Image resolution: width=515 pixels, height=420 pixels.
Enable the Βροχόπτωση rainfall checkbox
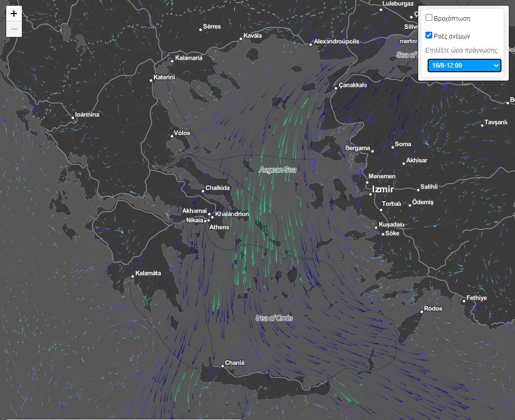point(429,18)
